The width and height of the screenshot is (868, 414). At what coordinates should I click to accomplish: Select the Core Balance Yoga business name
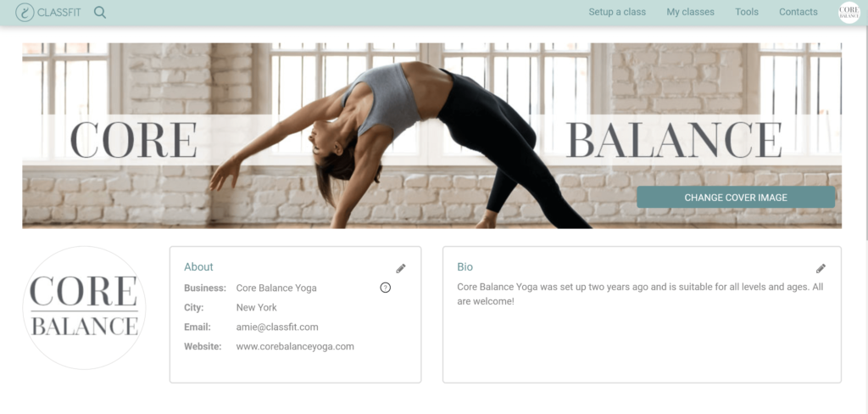276,288
